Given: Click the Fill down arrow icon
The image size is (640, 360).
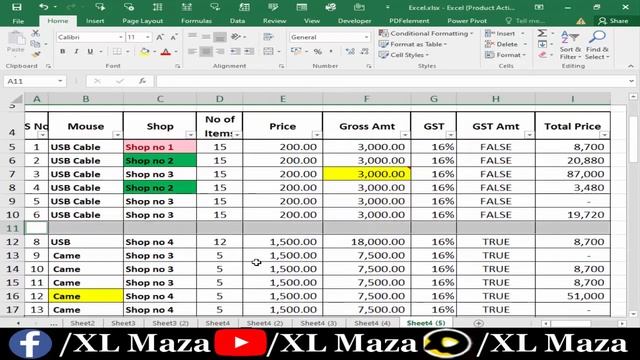Looking at the screenshot, I should pos(542,44).
